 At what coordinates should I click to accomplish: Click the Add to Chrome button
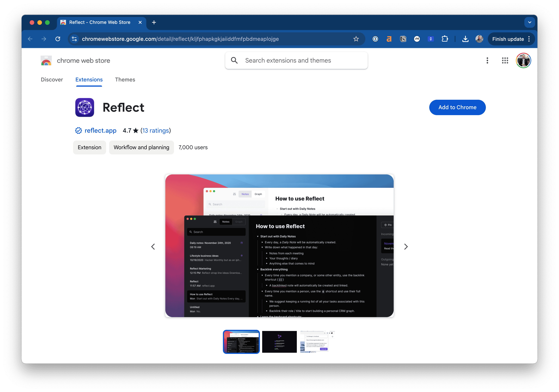(x=457, y=107)
